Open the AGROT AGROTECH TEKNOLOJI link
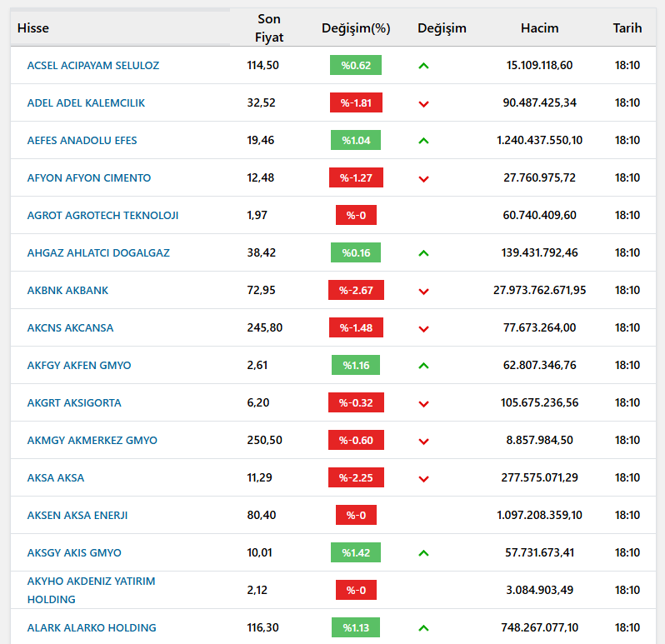Image resolution: width=665 pixels, height=644 pixels. click(102, 216)
